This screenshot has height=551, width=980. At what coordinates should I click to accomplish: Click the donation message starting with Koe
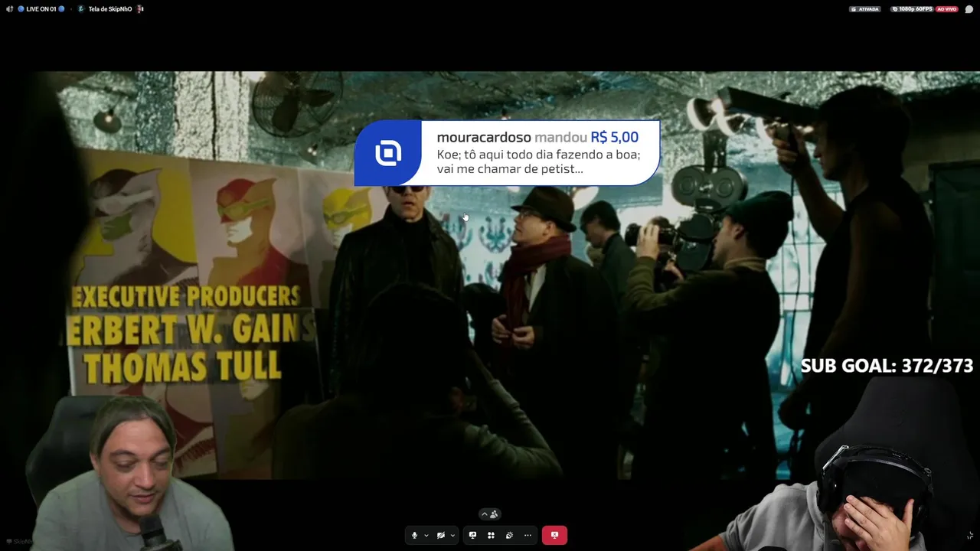tap(538, 161)
